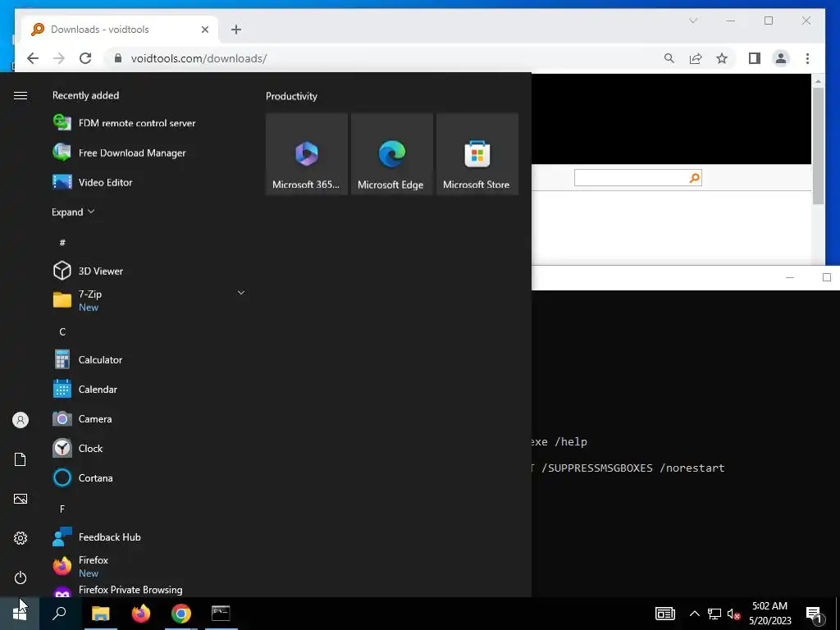The width and height of the screenshot is (840, 630).
Task: Open Chrome's three-dot menu
Action: [807, 58]
